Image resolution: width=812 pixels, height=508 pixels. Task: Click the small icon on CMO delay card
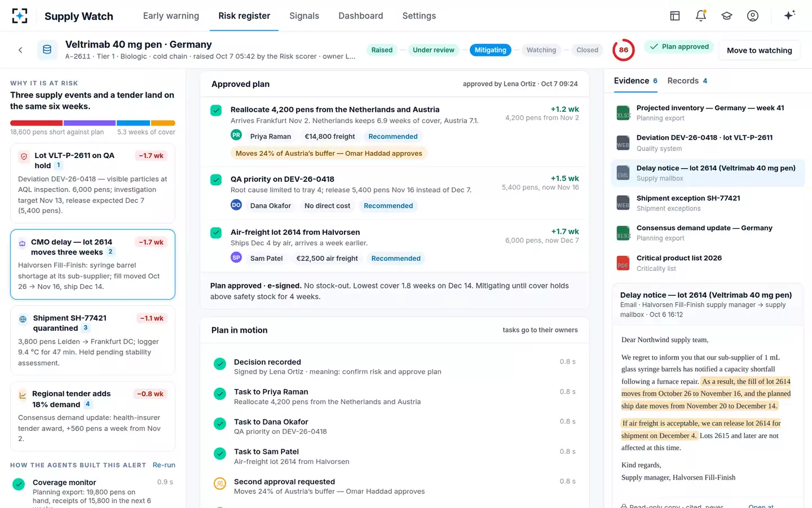point(23,243)
